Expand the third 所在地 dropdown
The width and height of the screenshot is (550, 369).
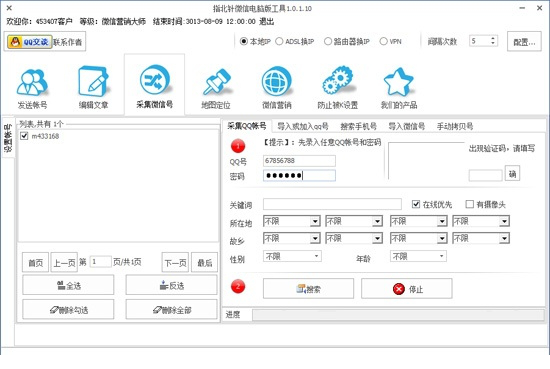point(442,221)
